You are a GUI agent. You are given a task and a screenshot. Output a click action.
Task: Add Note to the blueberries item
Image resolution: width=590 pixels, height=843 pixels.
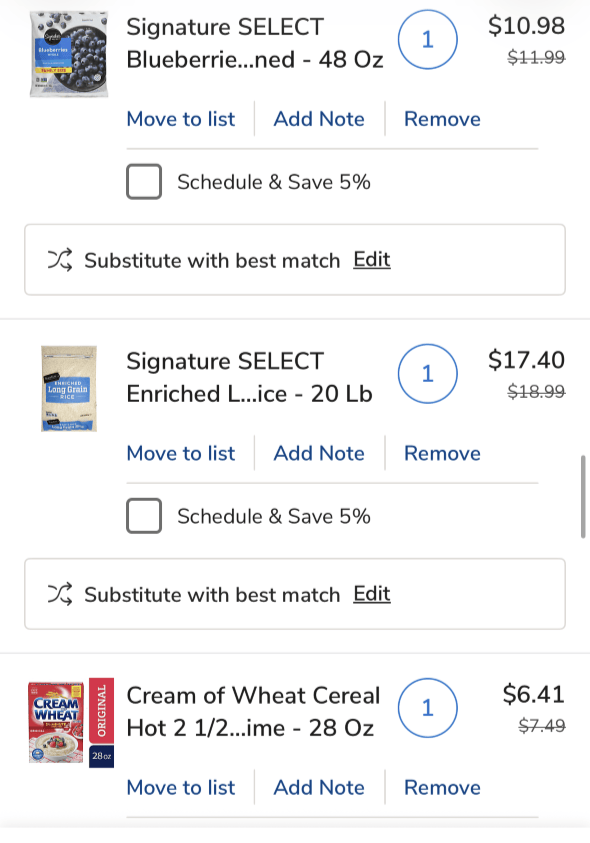click(319, 119)
